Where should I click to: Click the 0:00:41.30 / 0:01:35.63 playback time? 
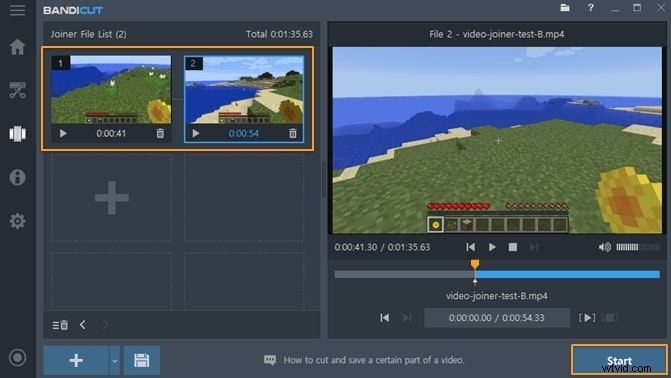[x=382, y=247]
